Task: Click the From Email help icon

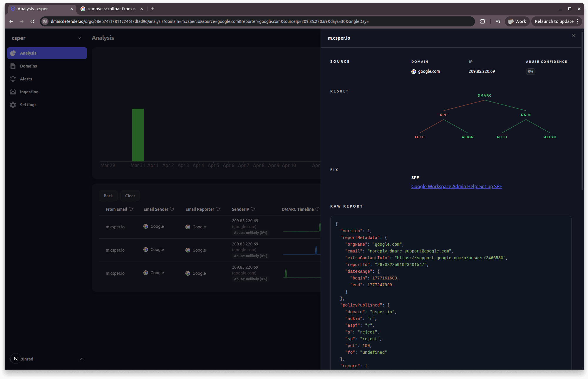Action: [x=131, y=209]
